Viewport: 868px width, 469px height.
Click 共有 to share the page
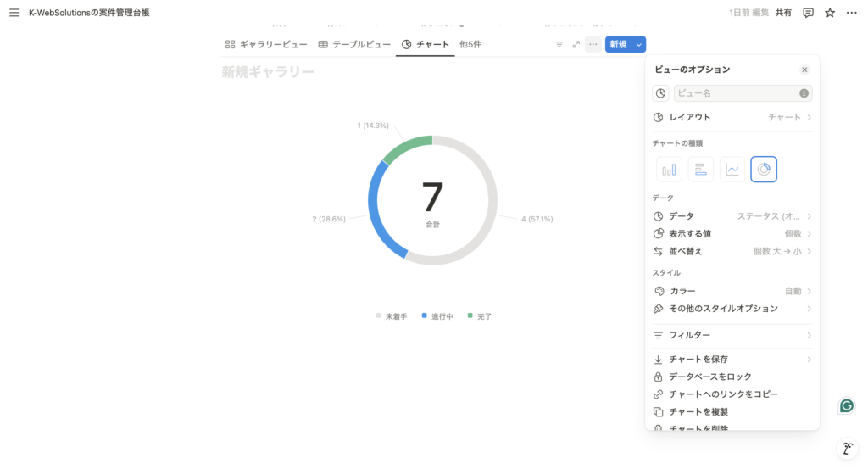[783, 13]
